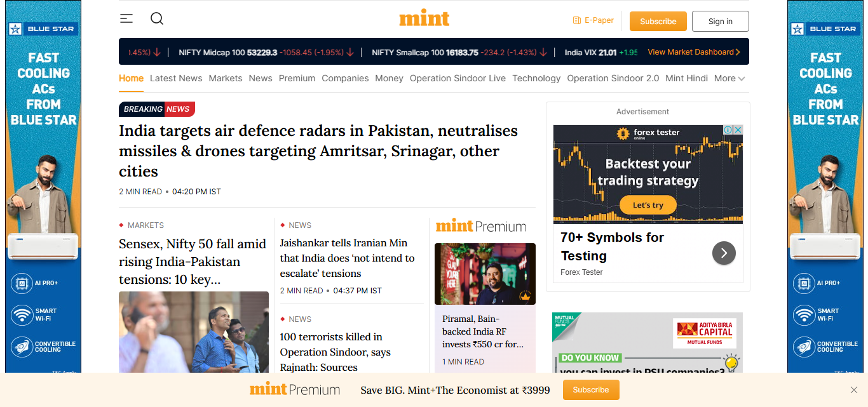
Task: Click the Sign in button
Action: [721, 21]
